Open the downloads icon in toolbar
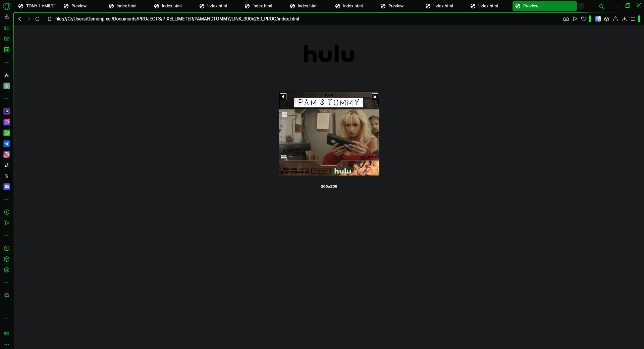The width and height of the screenshot is (644, 349). pyautogui.click(x=624, y=19)
